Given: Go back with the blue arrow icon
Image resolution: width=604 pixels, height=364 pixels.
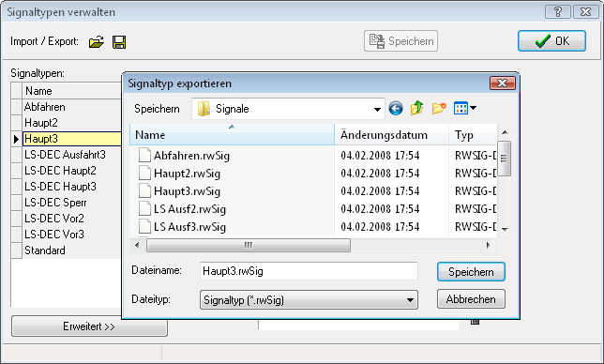Looking at the screenshot, I should [x=396, y=109].
